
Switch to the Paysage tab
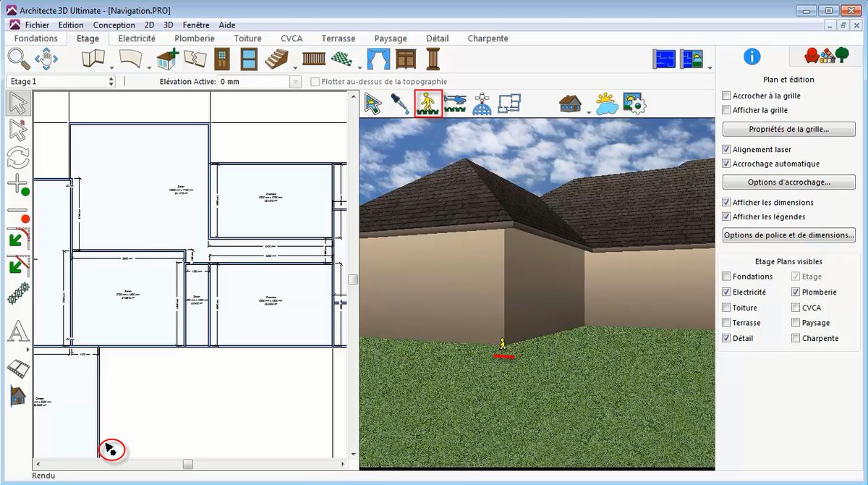[x=391, y=38]
